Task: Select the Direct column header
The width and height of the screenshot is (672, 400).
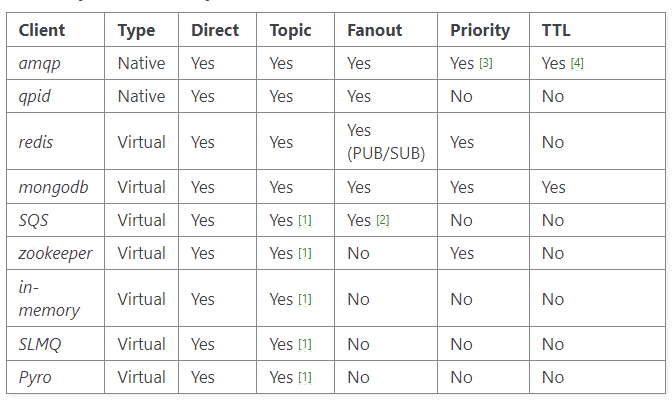Action: click(x=215, y=30)
